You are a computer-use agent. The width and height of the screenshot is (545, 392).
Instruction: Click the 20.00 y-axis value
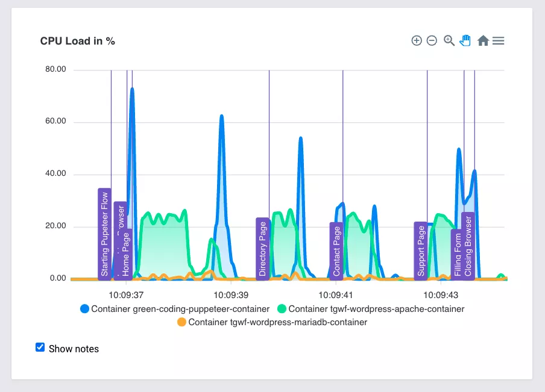(55, 226)
